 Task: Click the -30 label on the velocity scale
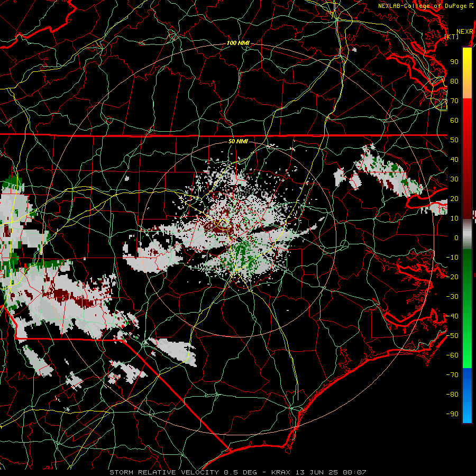point(452,297)
